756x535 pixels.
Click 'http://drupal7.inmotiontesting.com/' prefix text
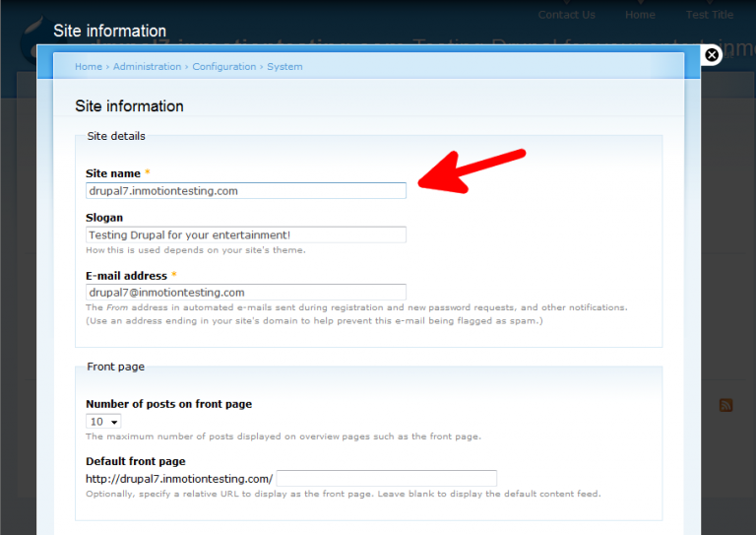coord(179,479)
